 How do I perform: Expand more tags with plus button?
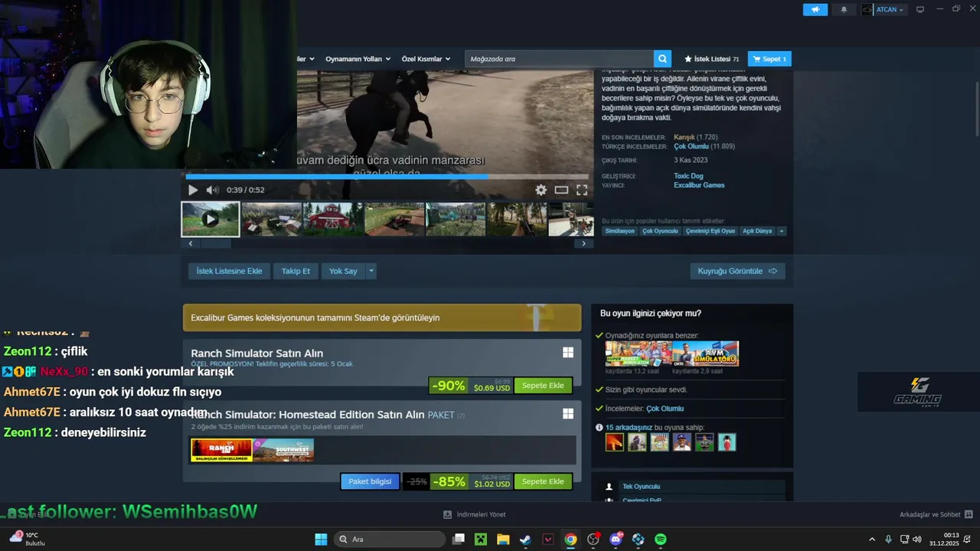coord(782,231)
